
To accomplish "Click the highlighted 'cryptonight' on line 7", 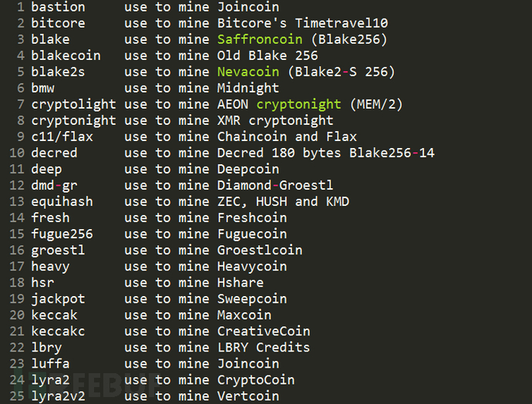I will click(x=299, y=104).
